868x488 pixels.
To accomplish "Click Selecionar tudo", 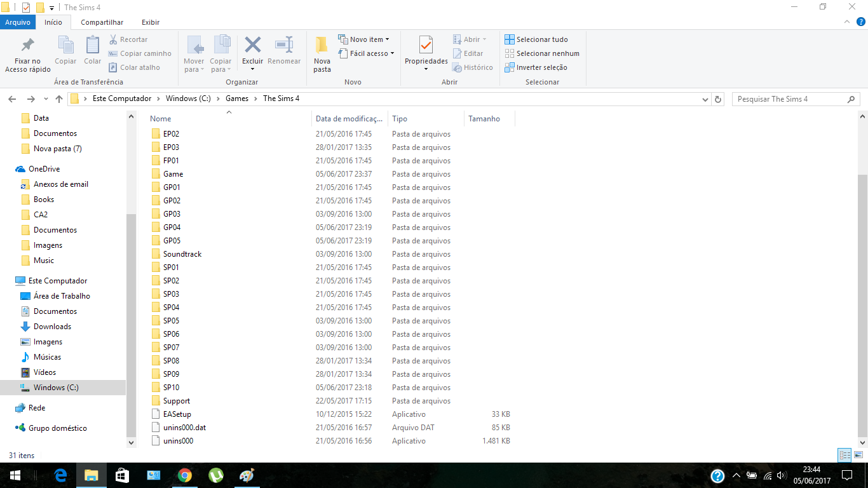I will [536, 39].
